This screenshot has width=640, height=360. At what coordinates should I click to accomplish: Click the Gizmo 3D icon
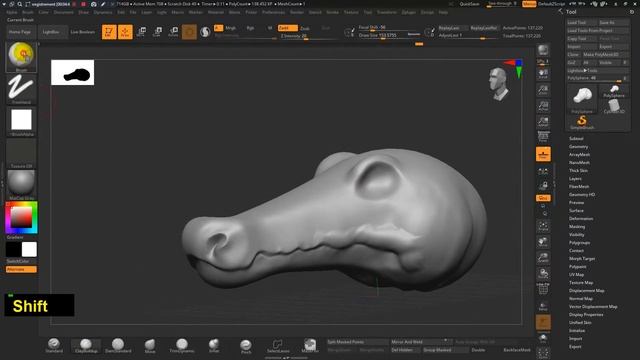coord(189,32)
